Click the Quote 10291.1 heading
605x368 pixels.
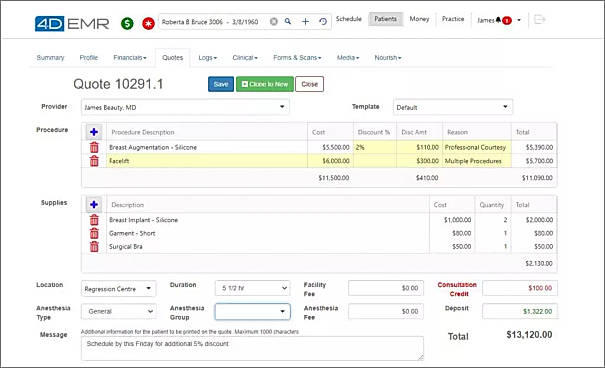(x=118, y=84)
